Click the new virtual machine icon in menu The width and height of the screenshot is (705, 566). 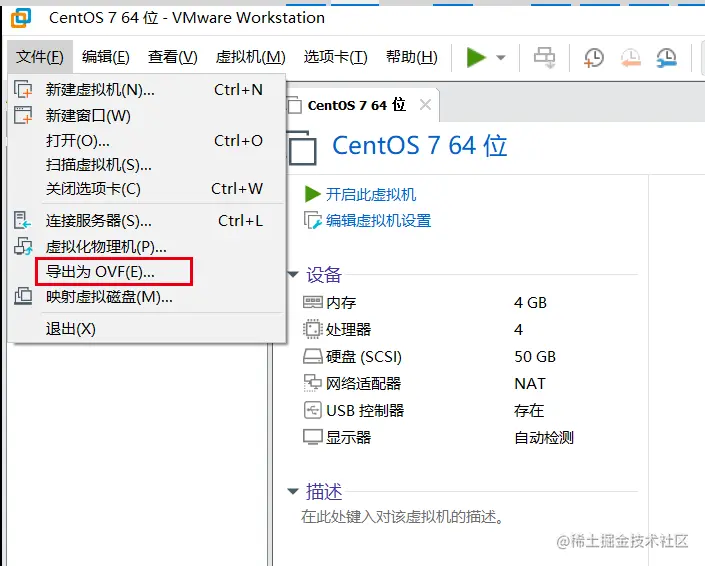(23, 89)
